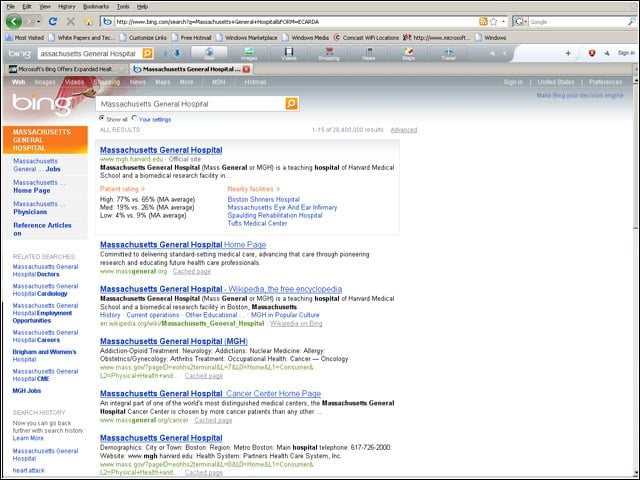Open the MGH Jobs related search
The height and width of the screenshot is (480, 640).
tap(27, 391)
